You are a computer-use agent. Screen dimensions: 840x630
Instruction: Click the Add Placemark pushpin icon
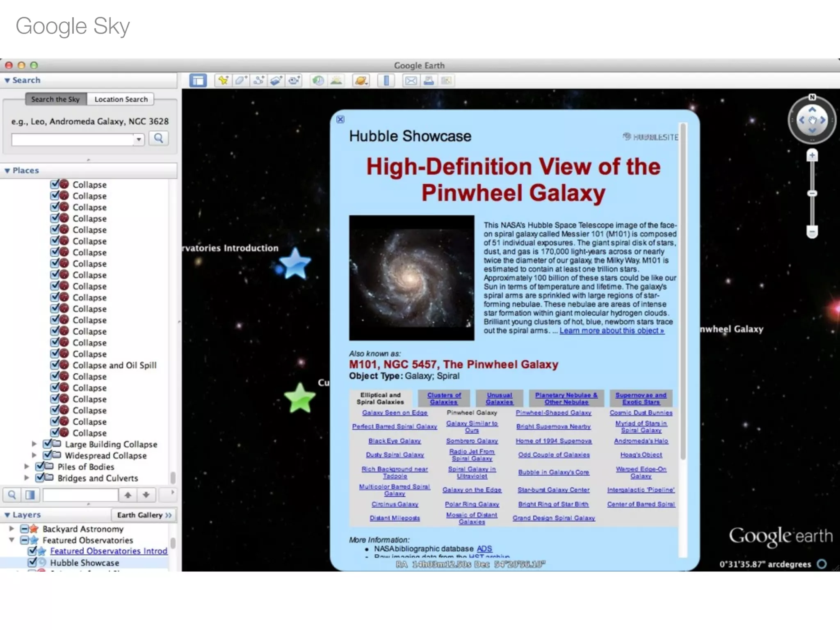tap(224, 81)
